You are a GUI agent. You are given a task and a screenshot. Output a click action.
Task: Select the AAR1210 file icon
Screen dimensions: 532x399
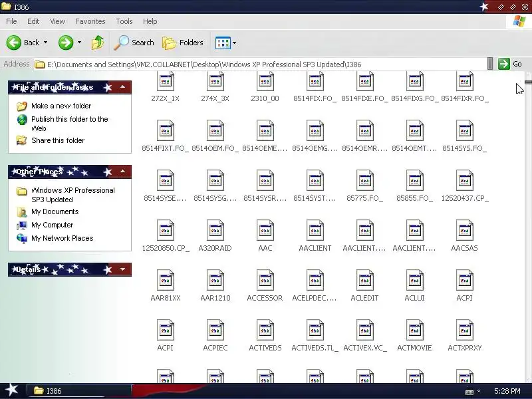[215, 280]
